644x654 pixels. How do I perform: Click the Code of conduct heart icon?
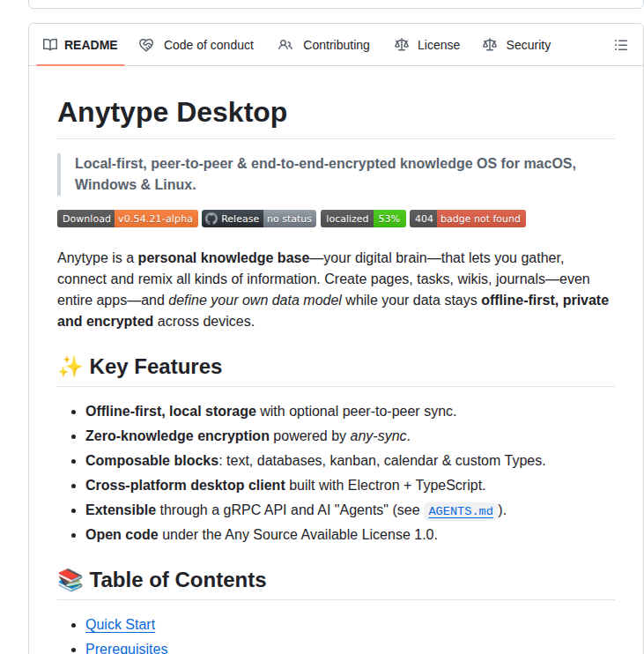(146, 45)
